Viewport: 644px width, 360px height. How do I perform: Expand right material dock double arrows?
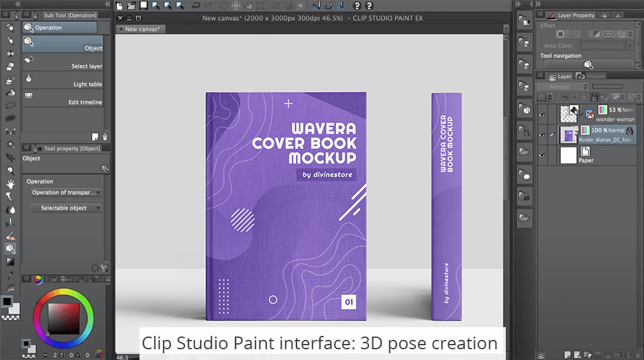click(519, 4)
